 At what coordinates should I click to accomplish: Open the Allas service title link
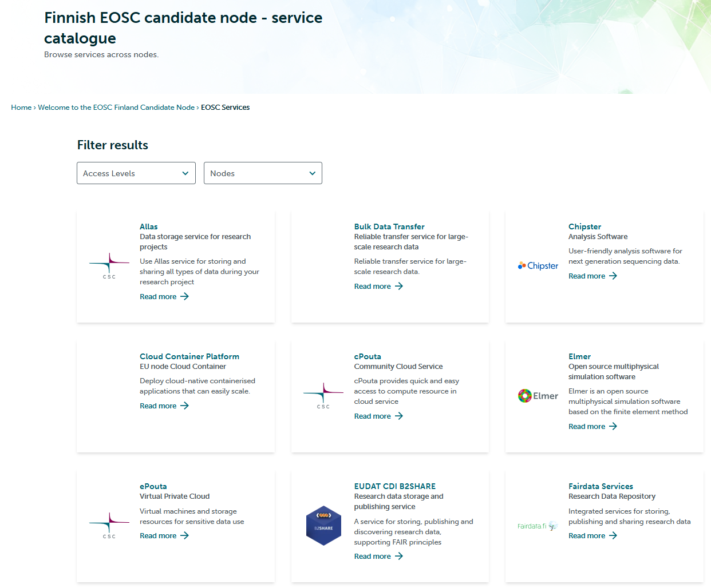149,227
